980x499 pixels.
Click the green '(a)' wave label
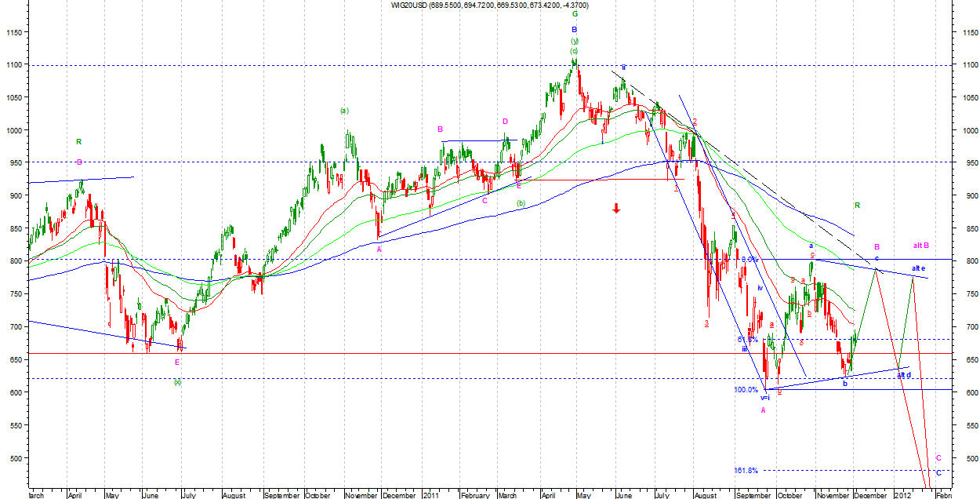click(344, 111)
